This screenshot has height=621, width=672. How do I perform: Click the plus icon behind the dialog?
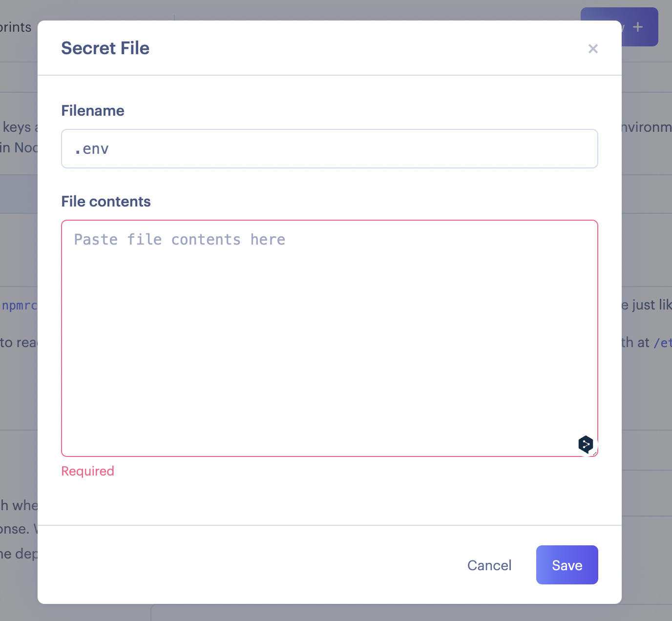[638, 27]
